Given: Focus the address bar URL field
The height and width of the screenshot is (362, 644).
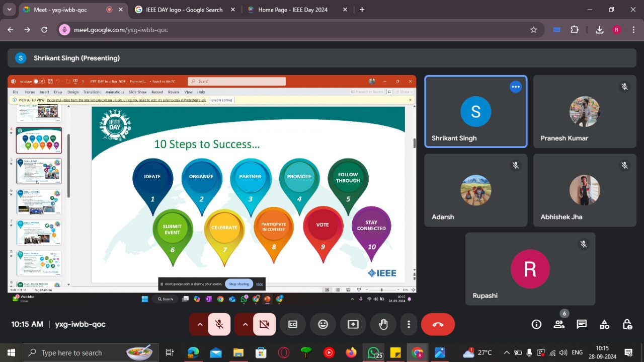Looking at the screenshot, I should [300, 30].
